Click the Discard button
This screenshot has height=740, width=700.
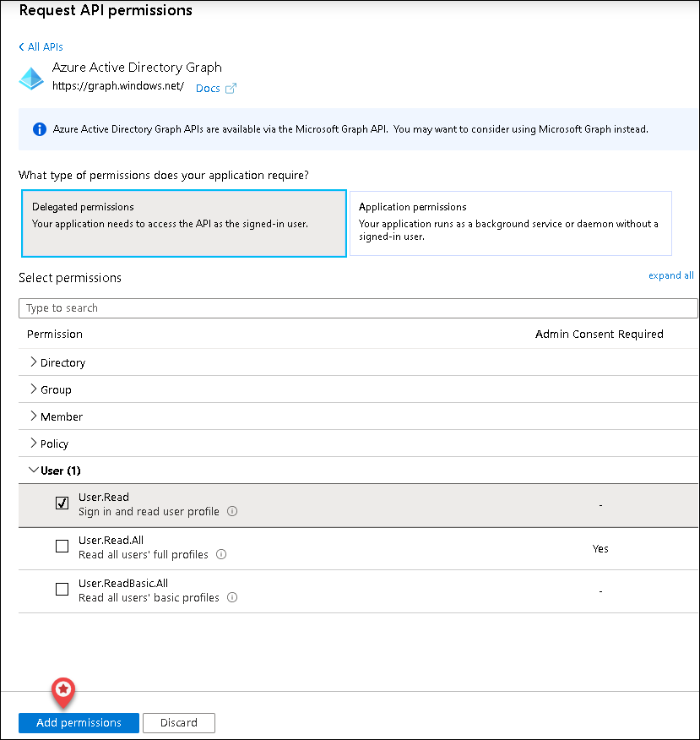point(179,723)
